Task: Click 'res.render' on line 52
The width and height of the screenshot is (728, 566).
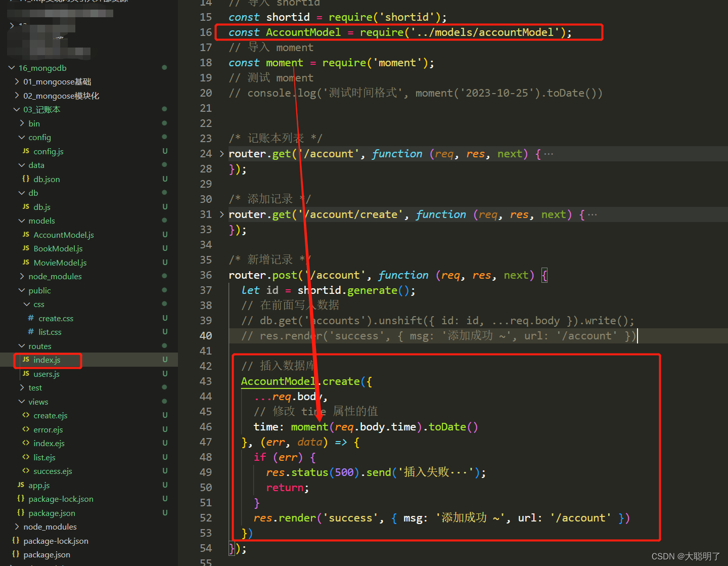Action: click(285, 518)
